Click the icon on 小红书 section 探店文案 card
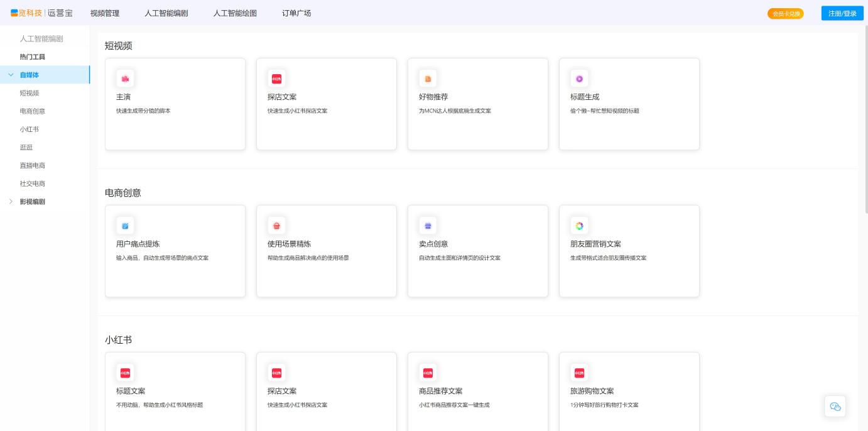 276,373
